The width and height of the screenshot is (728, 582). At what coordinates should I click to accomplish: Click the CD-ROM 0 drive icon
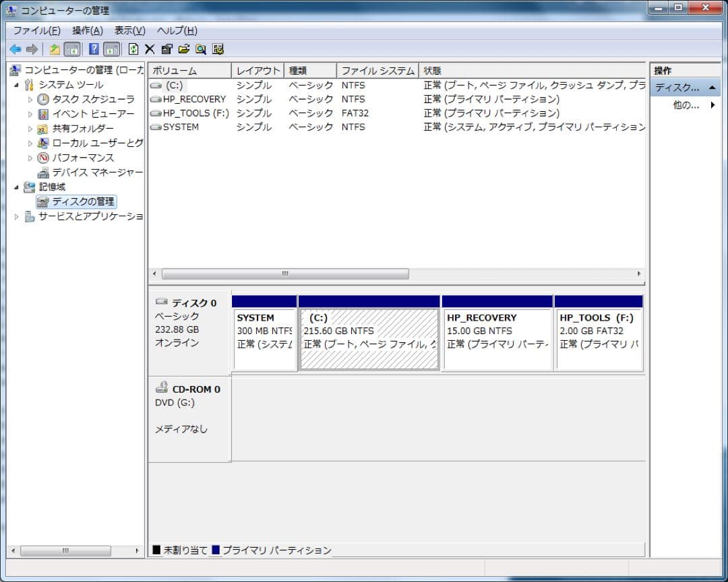(162, 387)
